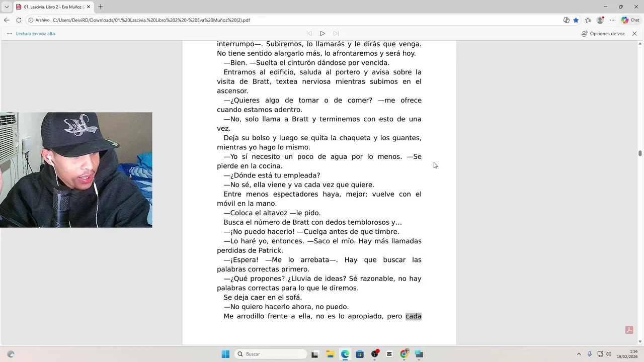
Task: Expand the hidden system tray icons
Action: point(579,354)
